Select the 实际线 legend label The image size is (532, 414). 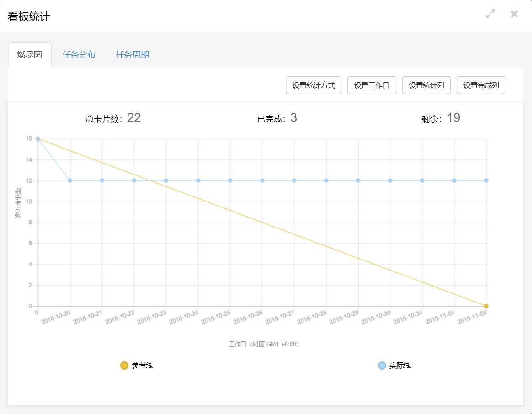[x=400, y=366]
